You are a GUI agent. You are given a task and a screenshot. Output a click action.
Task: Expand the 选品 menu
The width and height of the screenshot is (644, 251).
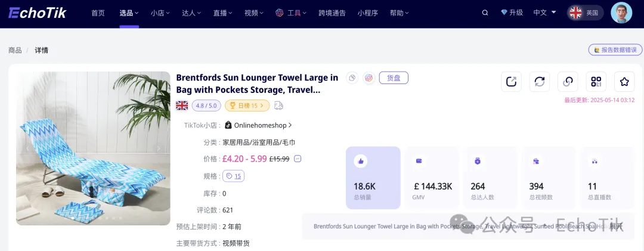129,13
